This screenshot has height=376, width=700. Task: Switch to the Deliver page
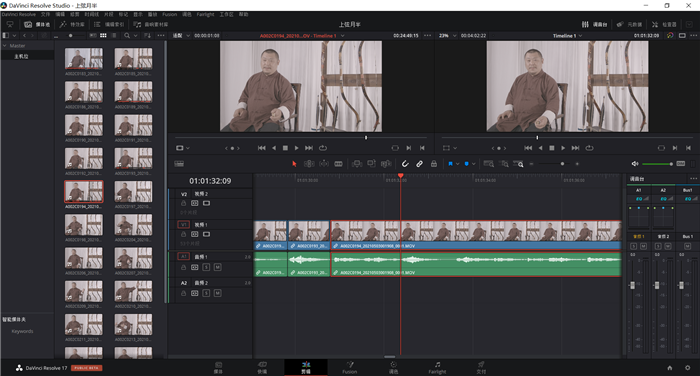click(x=481, y=368)
